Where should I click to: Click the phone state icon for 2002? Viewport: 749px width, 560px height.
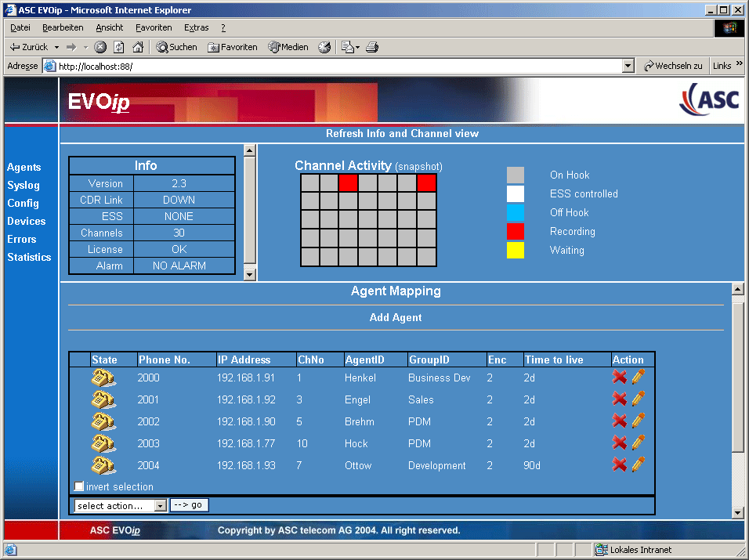click(x=103, y=421)
